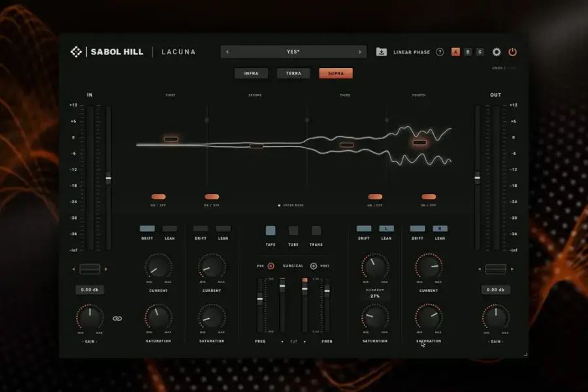Click left arrow beside OUT meter selector
The height and width of the screenshot is (392, 588).
(x=480, y=269)
